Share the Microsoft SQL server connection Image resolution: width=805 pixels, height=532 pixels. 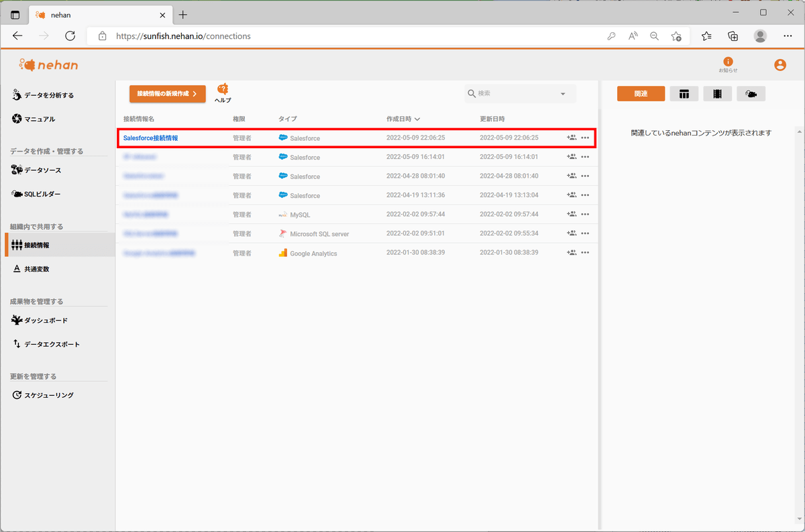pyautogui.click(x=572, y=233)
